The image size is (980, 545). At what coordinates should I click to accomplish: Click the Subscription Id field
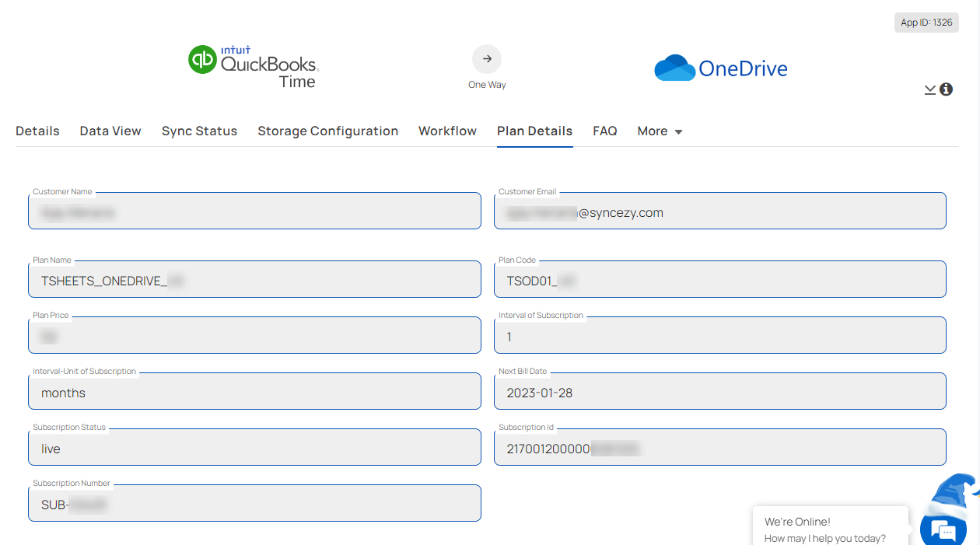coord(719,448)
